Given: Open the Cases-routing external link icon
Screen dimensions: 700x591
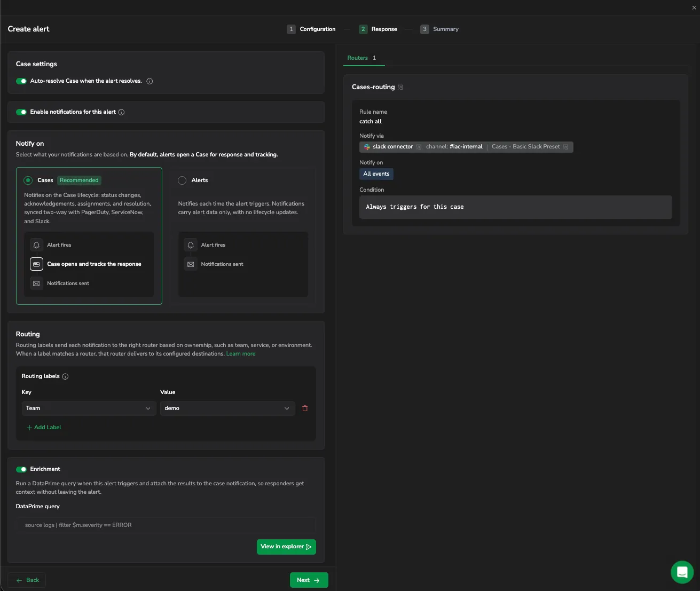Looking at the screenshot, I should [x=400, y=87].
